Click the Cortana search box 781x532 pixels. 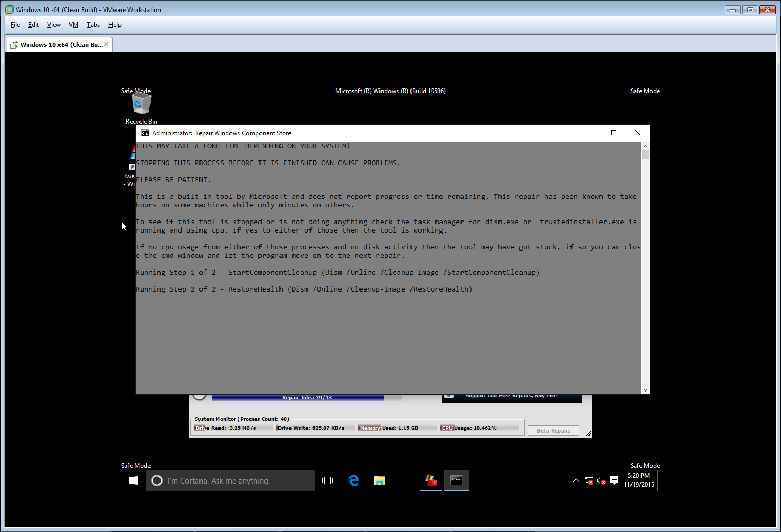pyautogui.click(x=231, y=480)
